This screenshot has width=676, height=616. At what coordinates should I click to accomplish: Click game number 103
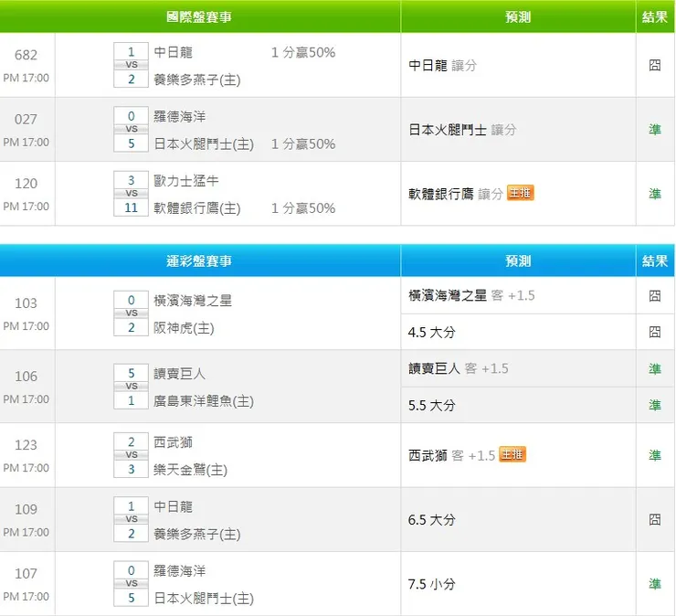pyautogui.click(x=26, y=303)
